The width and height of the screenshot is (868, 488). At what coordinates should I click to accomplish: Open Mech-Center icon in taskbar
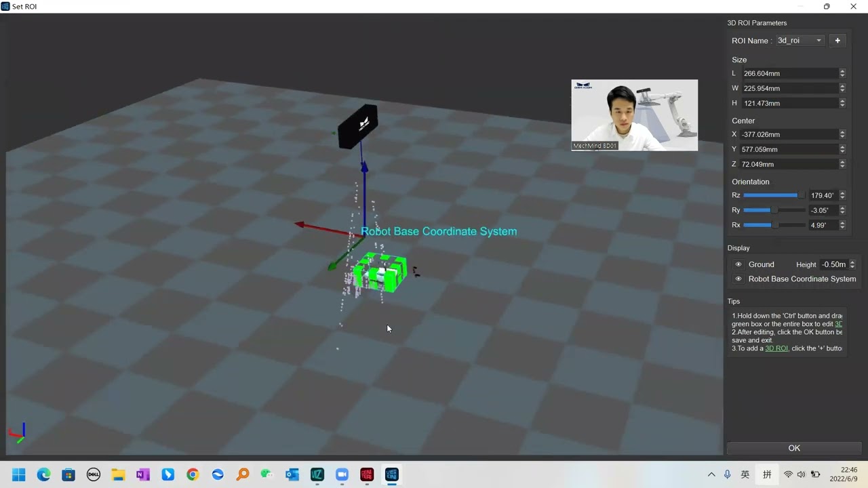(367, 474)
